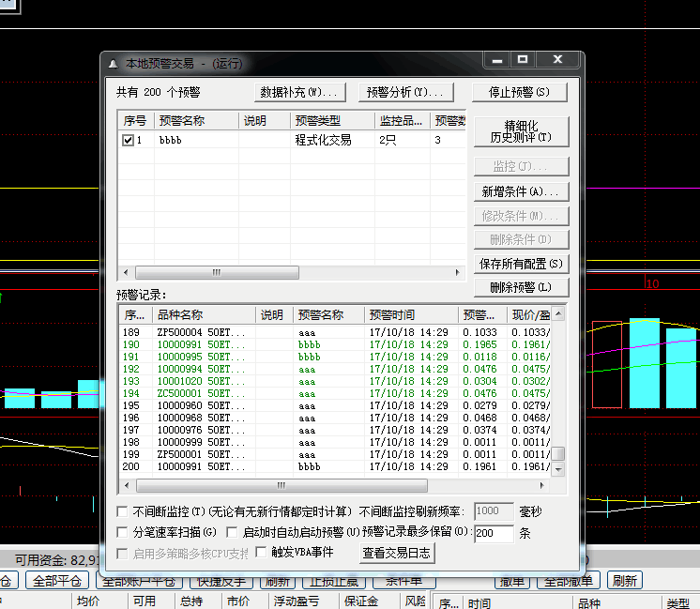Screen dimensions: 700x609
Task: Click left scroll arrow of the upper alert list
Action: click(127, 272)
